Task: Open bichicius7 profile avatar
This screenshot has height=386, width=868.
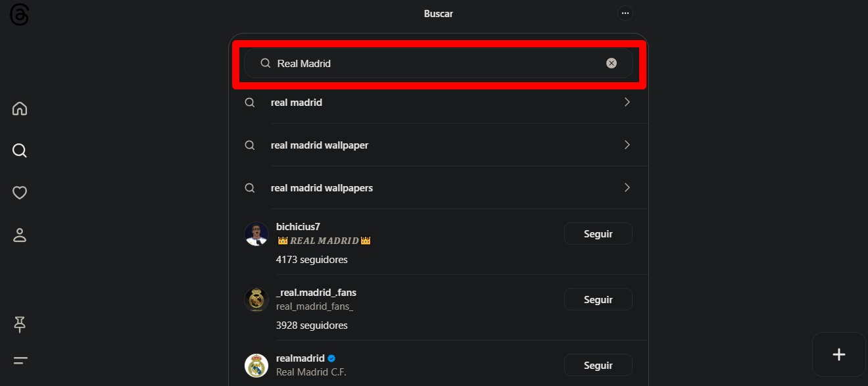Action: [256, 234]
